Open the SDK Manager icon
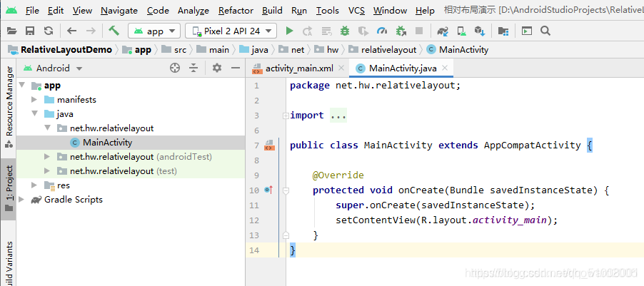Viewport: 644px width, 286px height. pos(480,31)
